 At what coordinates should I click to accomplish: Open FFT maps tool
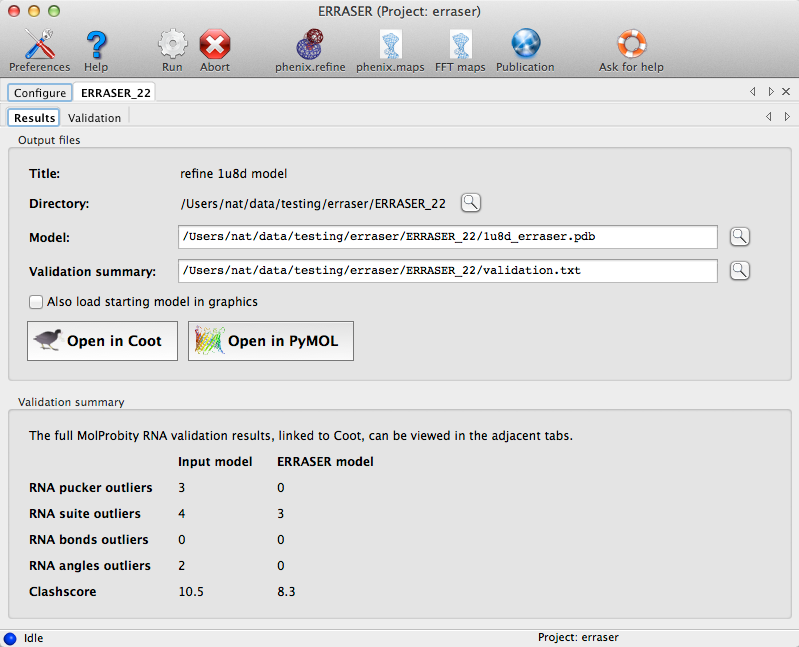pyautogui.click(x=460, y=46)
